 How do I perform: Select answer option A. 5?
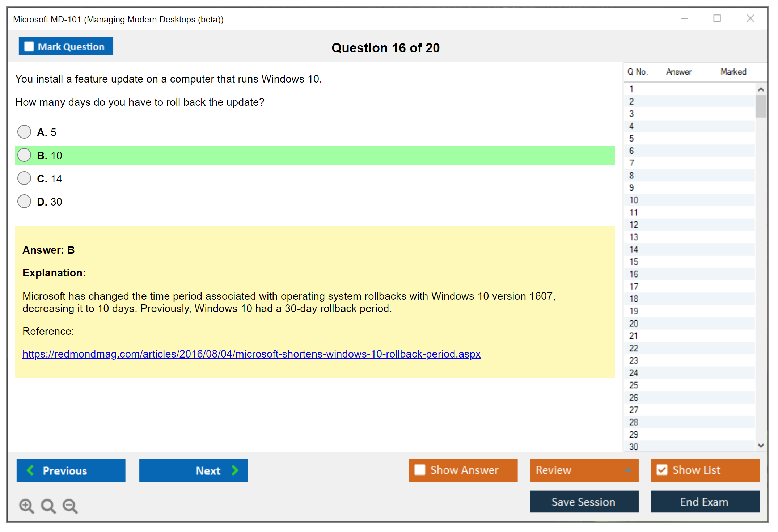(x=24, y=132)
